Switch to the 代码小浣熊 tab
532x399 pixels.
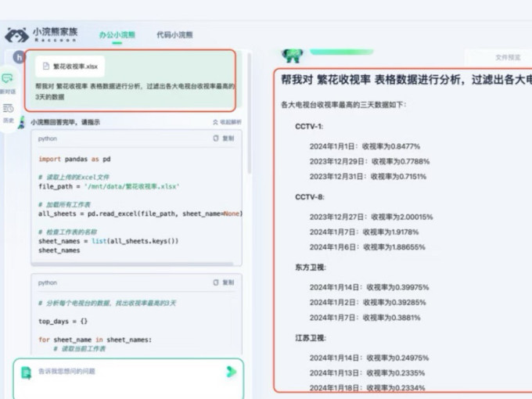click(174, 34)
